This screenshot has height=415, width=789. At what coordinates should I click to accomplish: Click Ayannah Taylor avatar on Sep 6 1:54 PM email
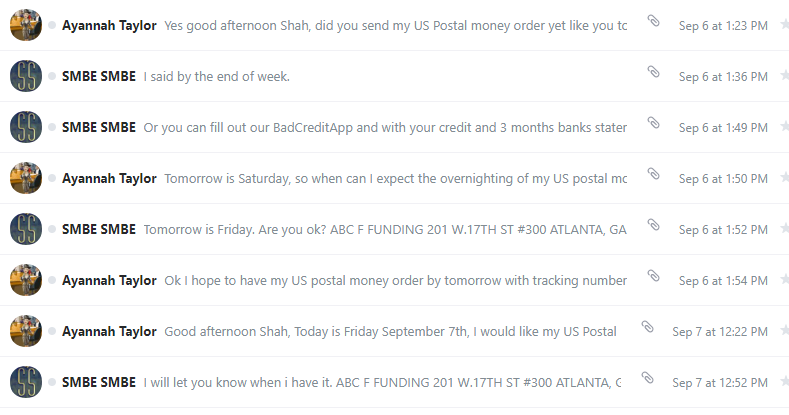pos(26,280)
